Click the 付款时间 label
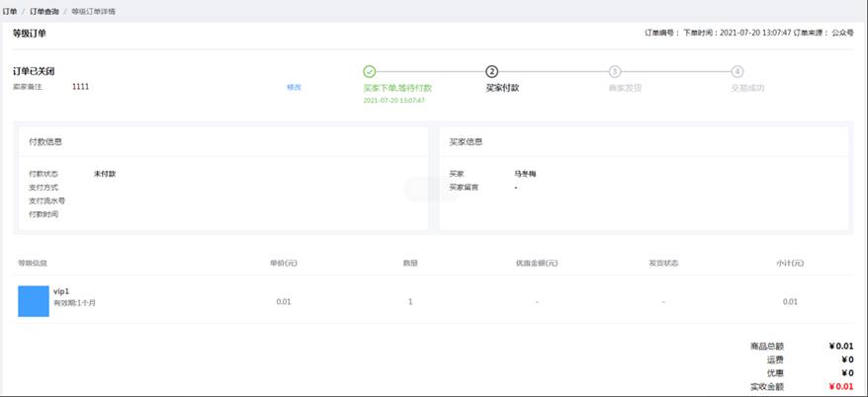The width and height of the screenshot is (868, 397). pos(43,214)
